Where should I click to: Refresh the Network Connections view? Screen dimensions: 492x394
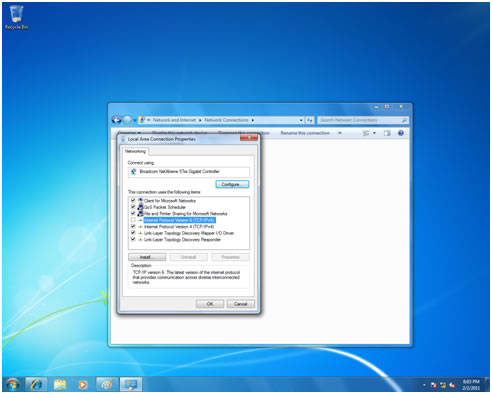click(x=310, y=120)
